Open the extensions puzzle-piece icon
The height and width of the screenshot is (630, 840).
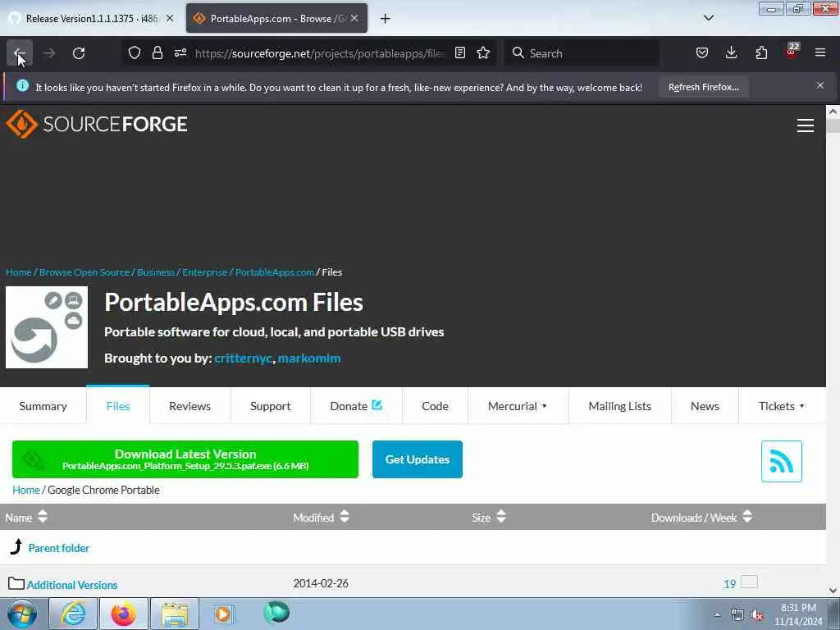coord(761,53)
